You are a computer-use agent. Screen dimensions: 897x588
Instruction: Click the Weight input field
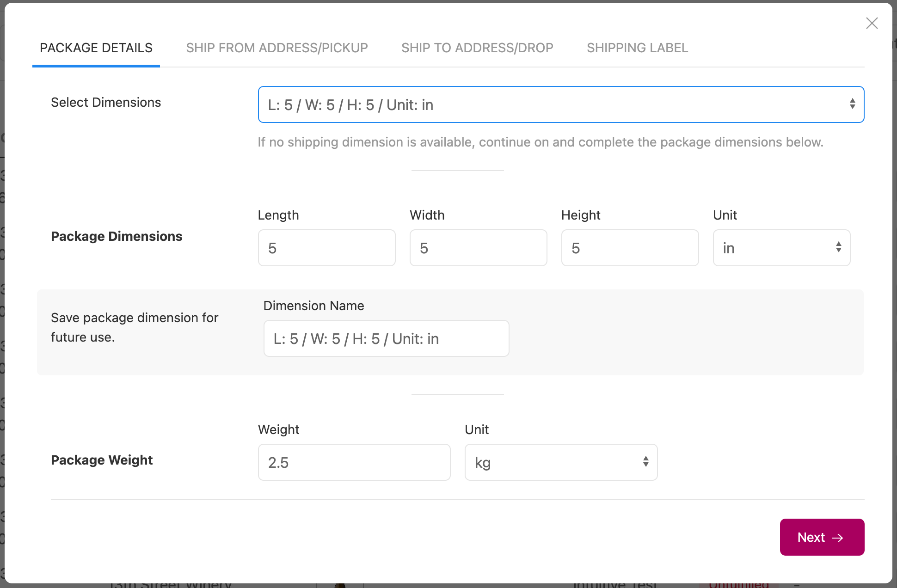(354, 462)
